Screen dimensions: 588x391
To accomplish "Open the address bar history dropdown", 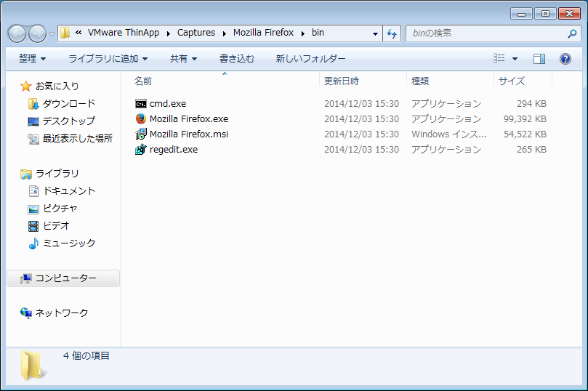I will tap(375, 33).
